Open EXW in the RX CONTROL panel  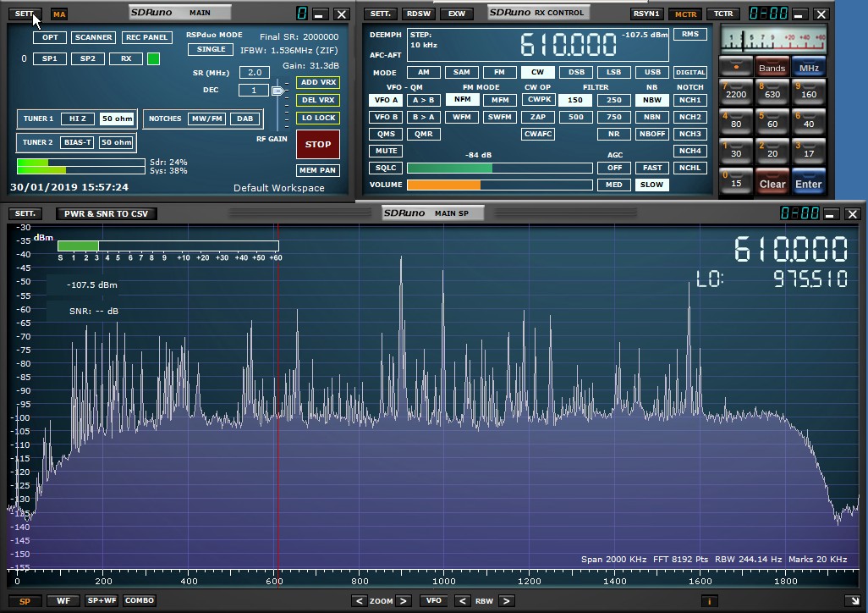(x=457, y=14)
